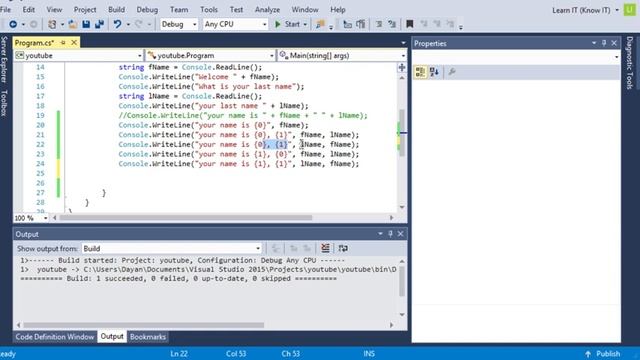Open the Build menu

[116, 10]
